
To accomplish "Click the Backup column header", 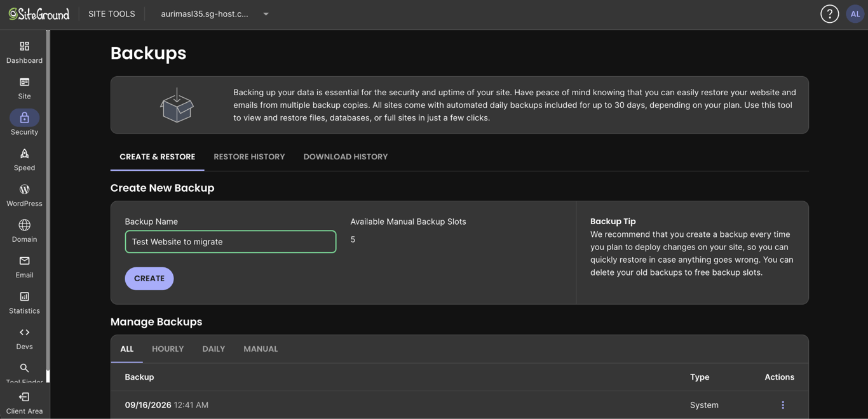I will click(139, 377).
